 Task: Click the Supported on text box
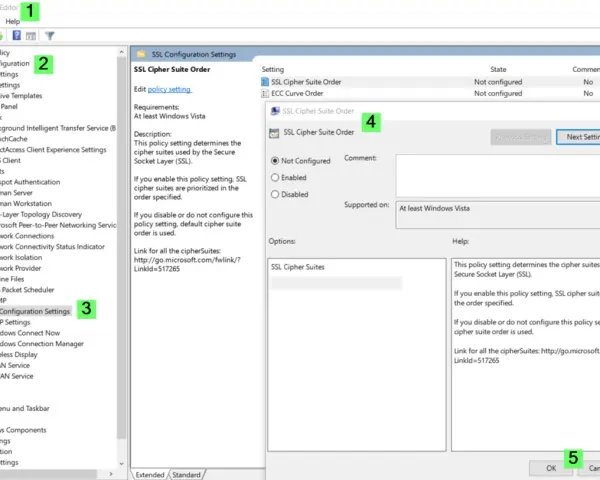pos(498,215)
